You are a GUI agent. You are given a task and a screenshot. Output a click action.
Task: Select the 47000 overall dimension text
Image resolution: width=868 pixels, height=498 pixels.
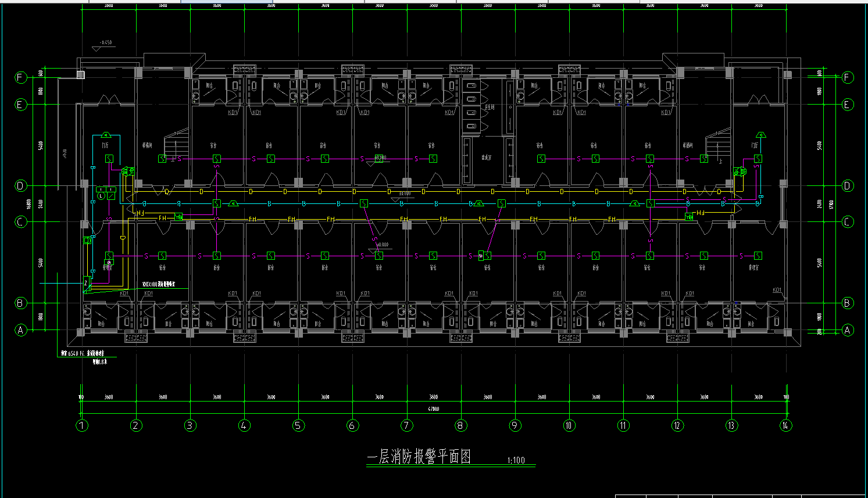[x=434, y=409]
